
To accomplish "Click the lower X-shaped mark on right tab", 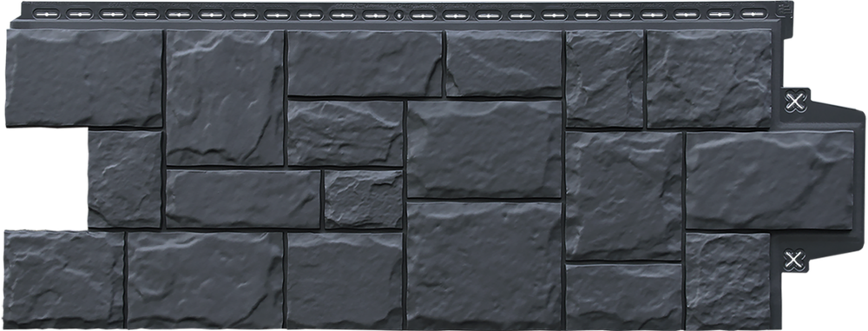I will point(794,259).
